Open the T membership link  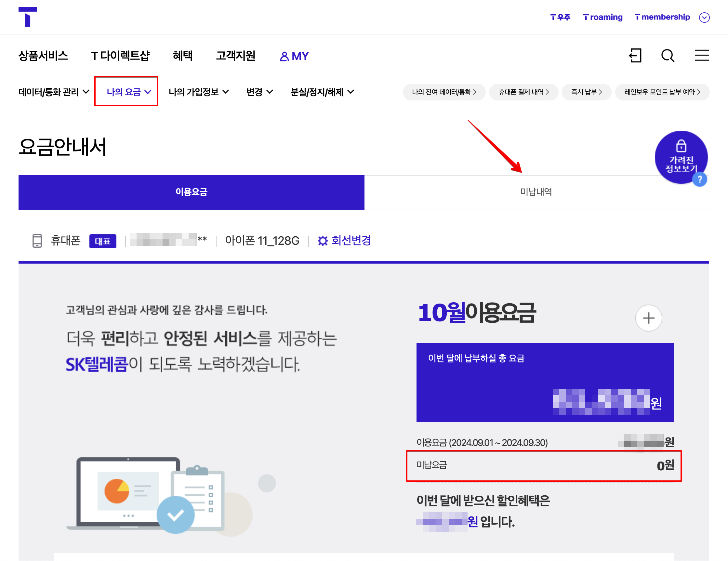662,17
